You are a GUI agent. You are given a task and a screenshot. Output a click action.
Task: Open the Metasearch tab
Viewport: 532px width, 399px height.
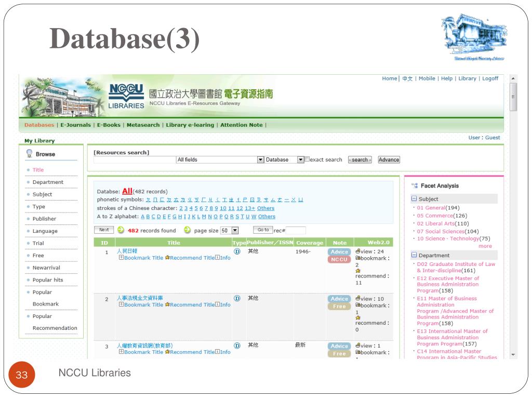click(143, 125)
